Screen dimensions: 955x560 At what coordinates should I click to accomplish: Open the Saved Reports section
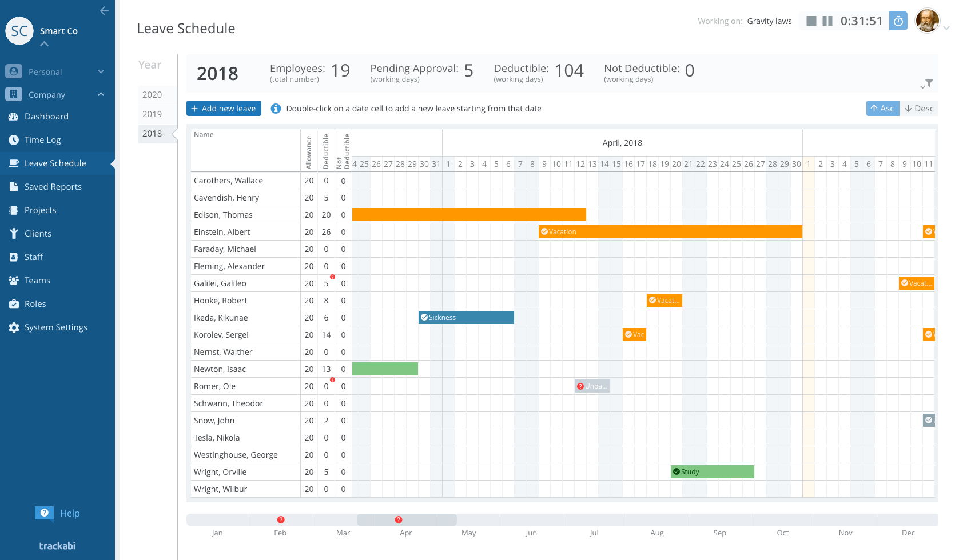coord(53,186)
